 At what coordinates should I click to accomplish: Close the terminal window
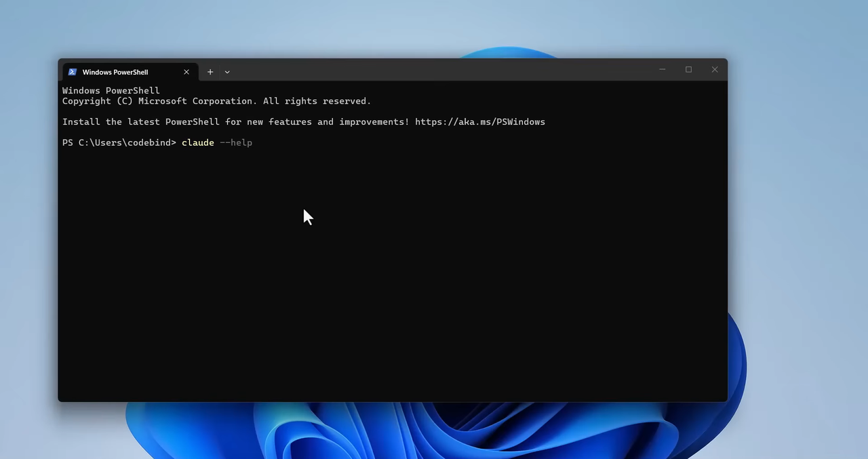point(715,69)
